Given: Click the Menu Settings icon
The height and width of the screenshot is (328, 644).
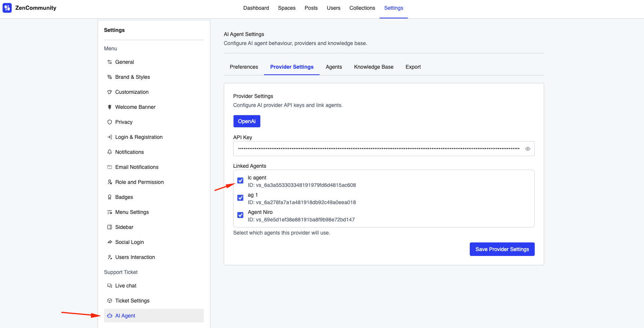Looking at the screenshot, I should pyautogui.click(x=110, y=212).
